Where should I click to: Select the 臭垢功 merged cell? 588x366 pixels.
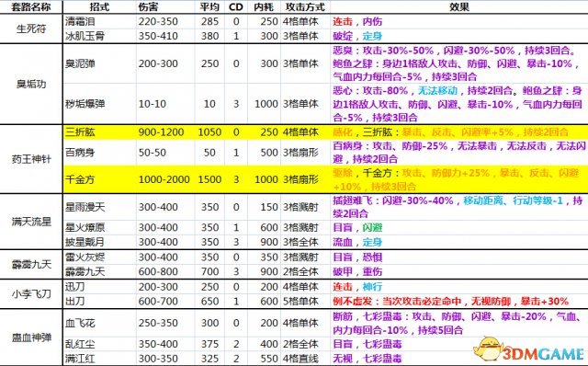pyautogui.click(x=31, y=84)
